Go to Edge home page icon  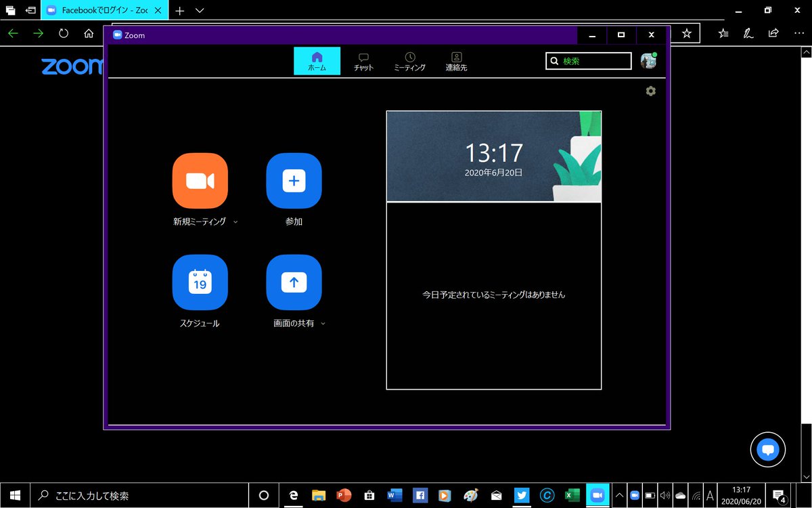click(x=89, y=33)
